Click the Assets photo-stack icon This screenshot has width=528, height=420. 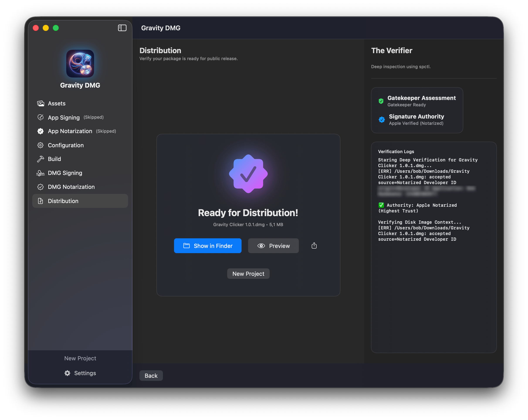coord(41,103)
